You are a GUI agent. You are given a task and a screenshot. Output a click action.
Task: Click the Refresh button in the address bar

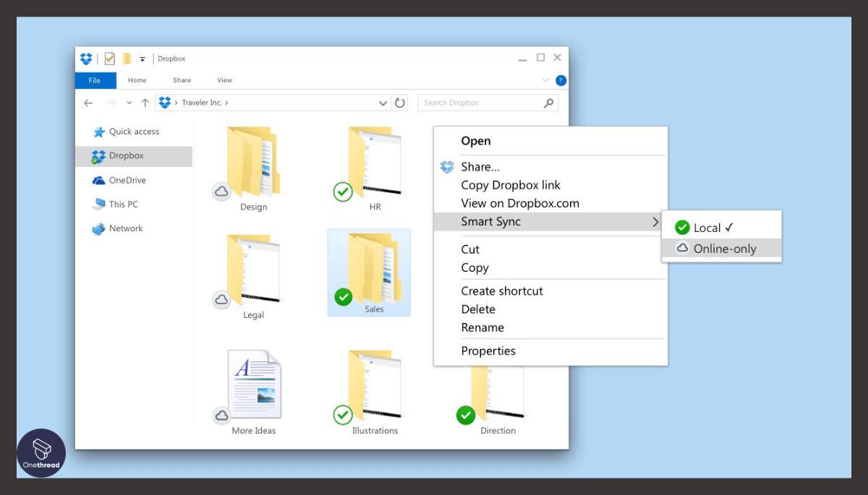point(400,103)
